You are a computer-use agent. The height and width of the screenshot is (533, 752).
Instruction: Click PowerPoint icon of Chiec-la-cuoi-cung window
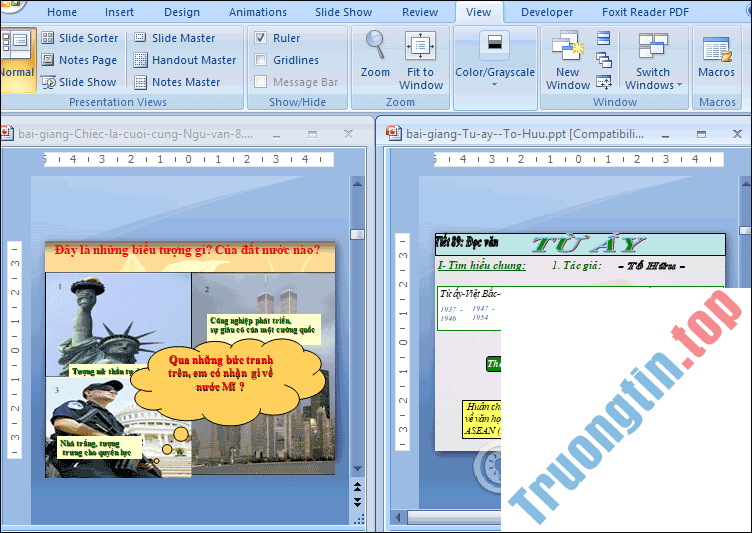point(7,134)
